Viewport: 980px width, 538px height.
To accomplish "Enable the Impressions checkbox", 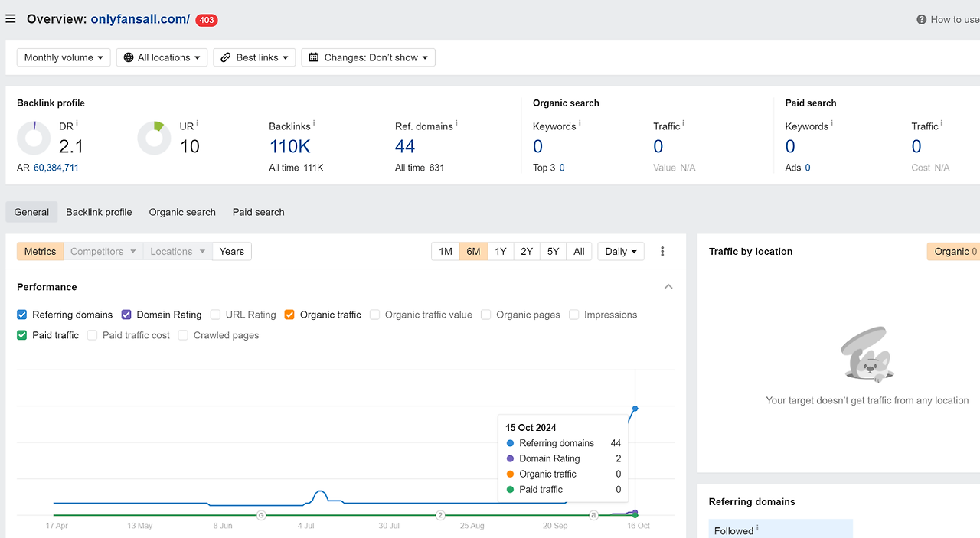I will [573, 315].
